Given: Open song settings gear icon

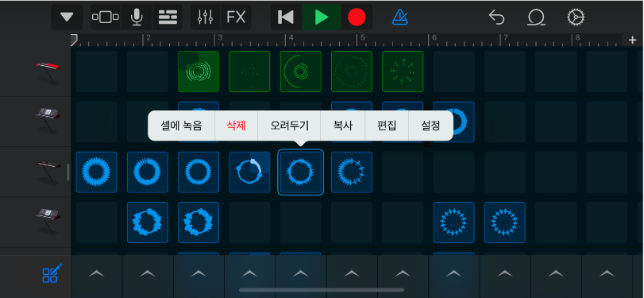Looking at the screenshot, I should pos(576,17).
